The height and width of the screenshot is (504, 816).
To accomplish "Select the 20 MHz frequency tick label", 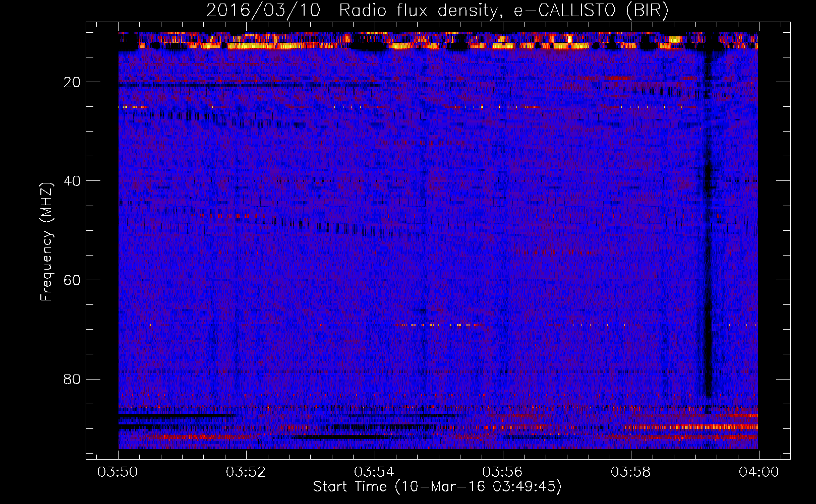I will tap(72, 82).
